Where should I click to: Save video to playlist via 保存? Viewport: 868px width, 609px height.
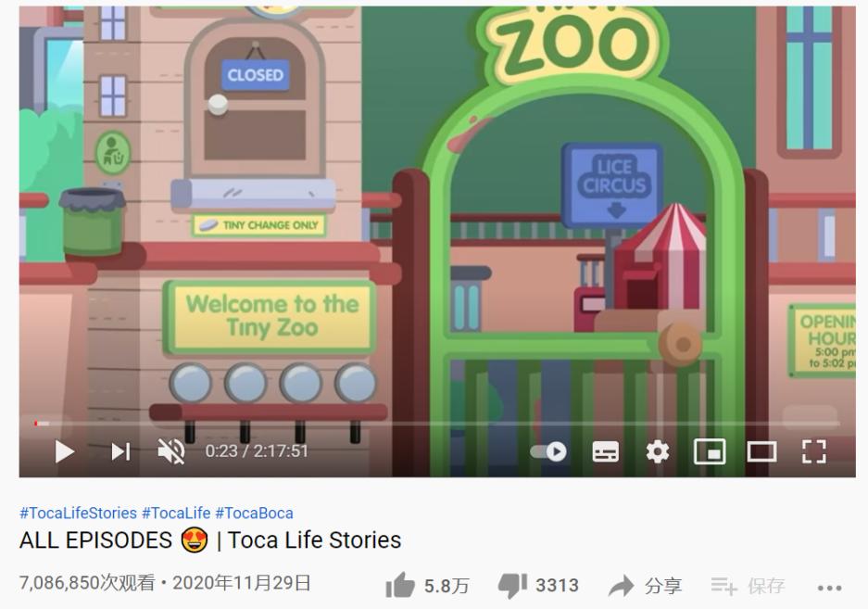tap(748, 586)
